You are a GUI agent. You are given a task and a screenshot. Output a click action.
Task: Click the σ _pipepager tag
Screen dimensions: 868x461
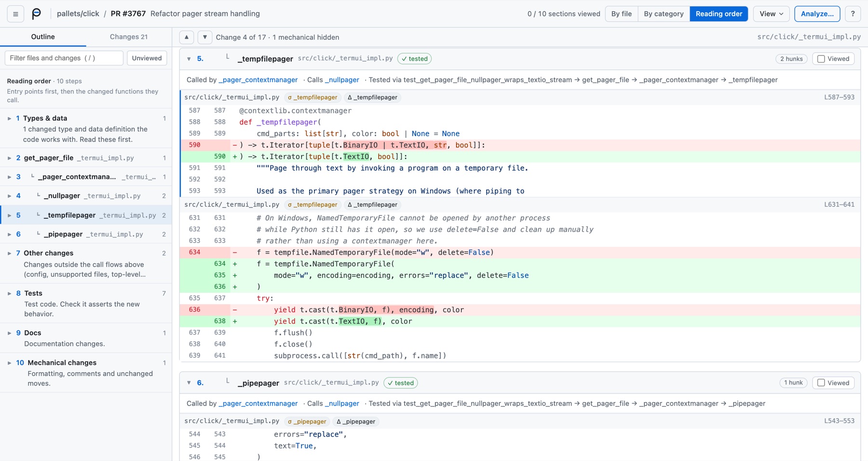307,421
